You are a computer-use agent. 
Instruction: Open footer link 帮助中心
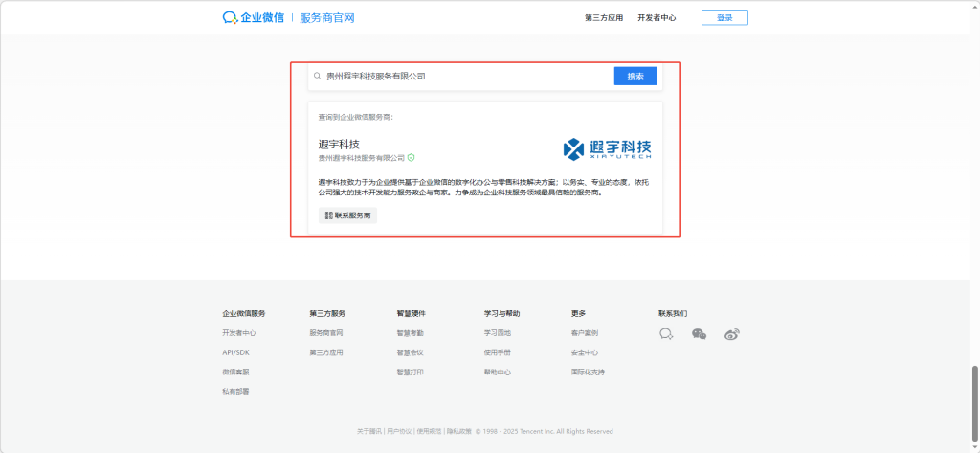tap(498, 372)
